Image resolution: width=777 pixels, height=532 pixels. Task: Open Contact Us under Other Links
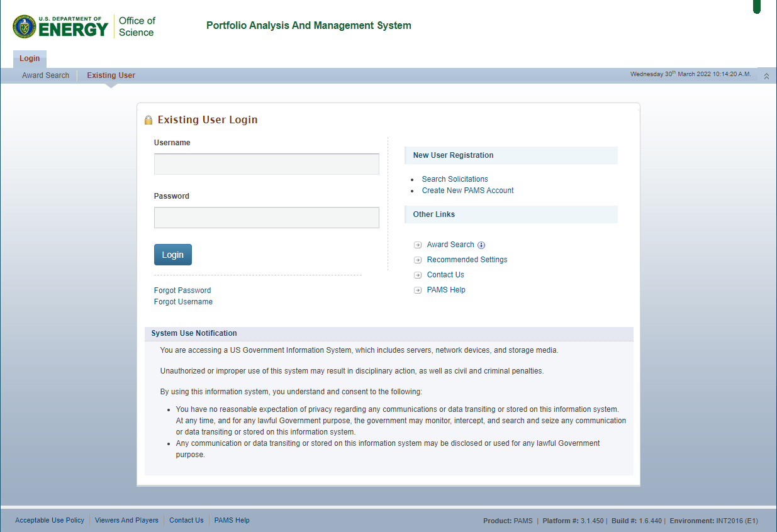tap(445, 275)
